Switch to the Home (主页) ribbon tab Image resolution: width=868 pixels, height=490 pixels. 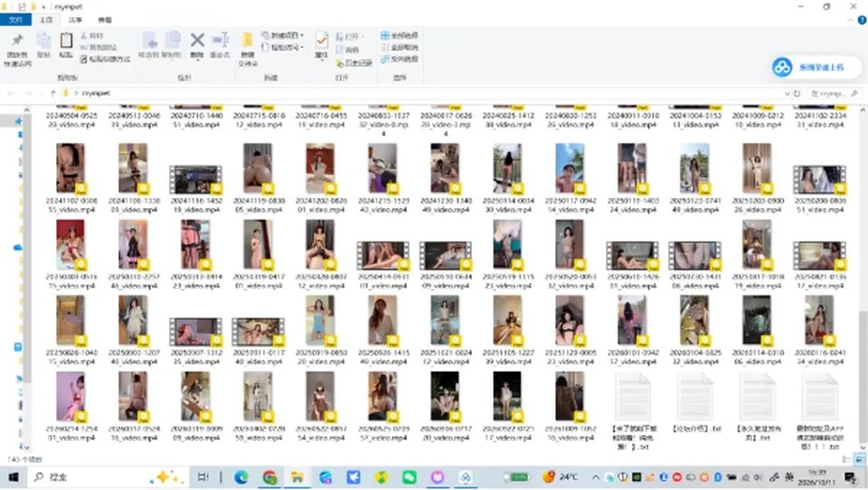pos(46,20)
